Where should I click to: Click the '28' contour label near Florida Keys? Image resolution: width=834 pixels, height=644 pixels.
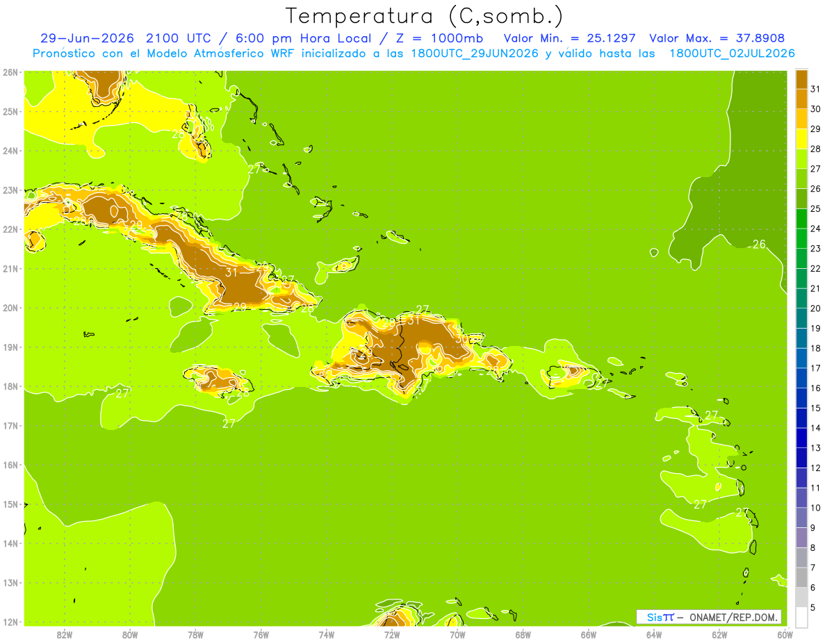coord(179,134)
